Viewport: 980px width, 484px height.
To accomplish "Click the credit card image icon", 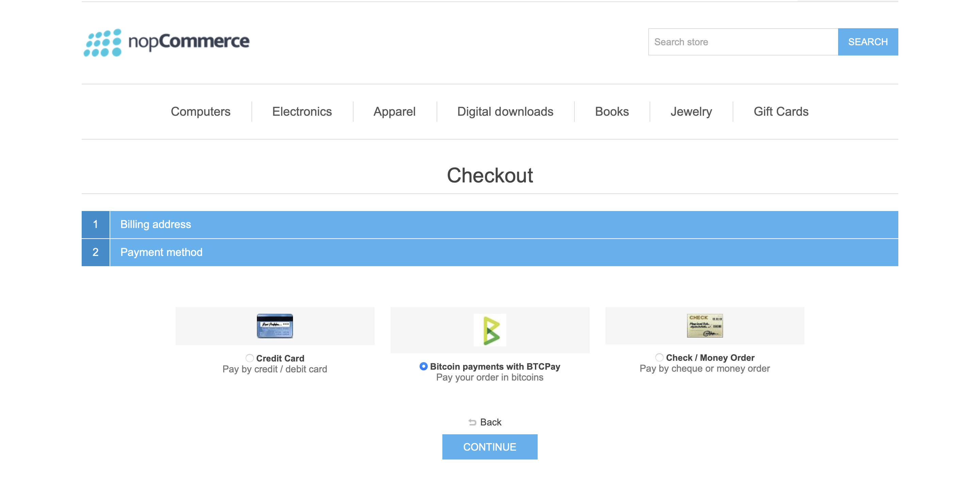I will coord(275,326).
